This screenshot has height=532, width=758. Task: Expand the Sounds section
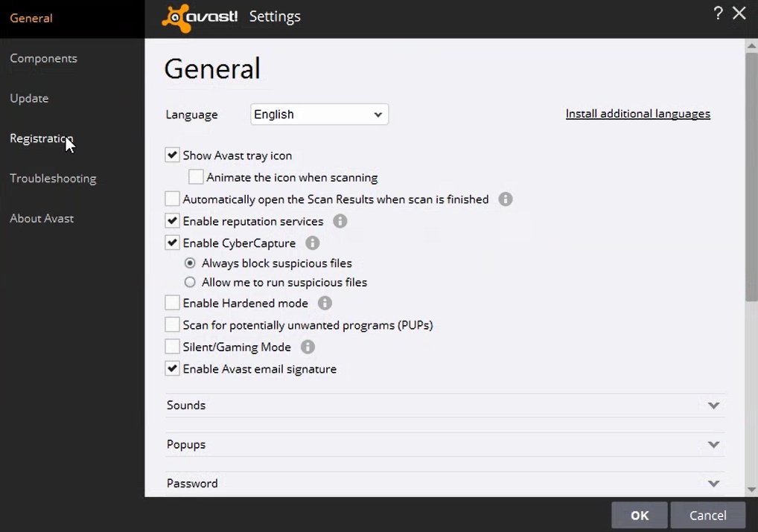(x=713, y=406)
